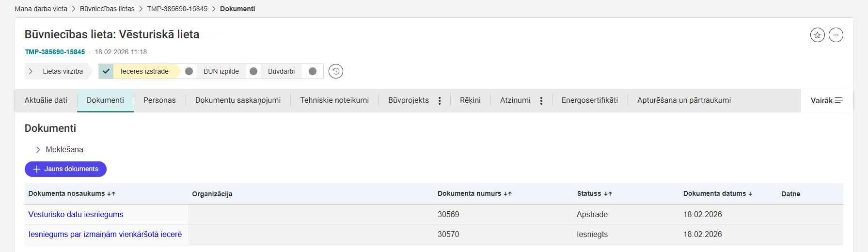Expand the Meklēšana search panel
The width and height of the screenshot is (868, 252).
(x=38, y=150)
